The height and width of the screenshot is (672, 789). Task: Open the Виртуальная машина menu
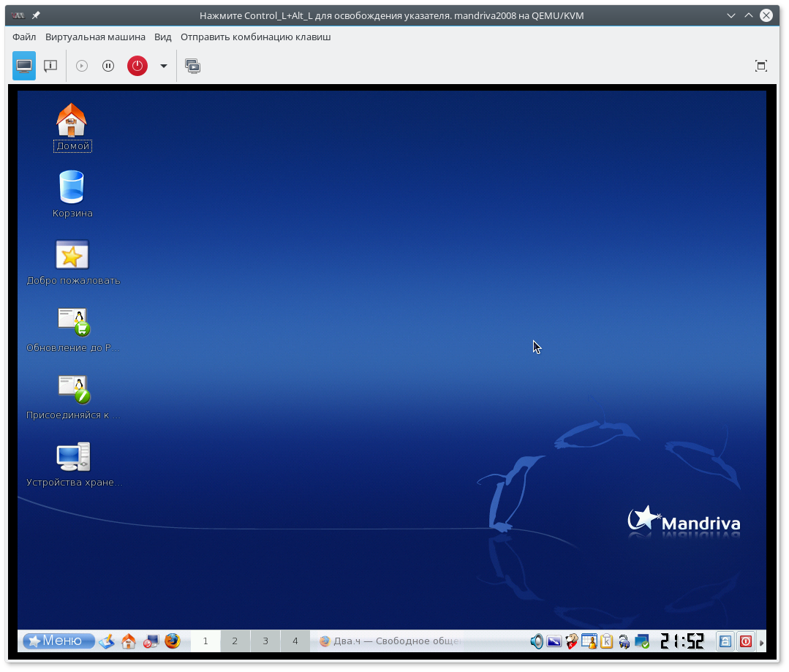click(x=95, y=37)
